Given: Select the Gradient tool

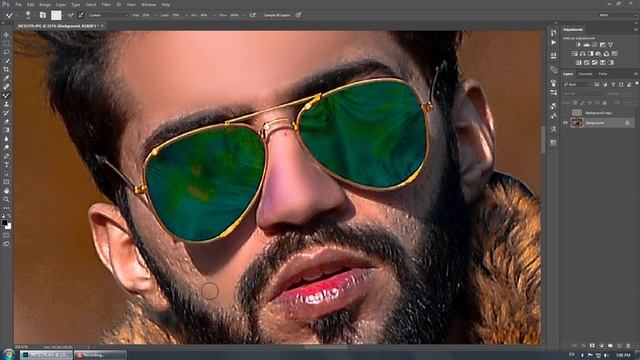Looking at the screenshot, I should click(6, 130).
